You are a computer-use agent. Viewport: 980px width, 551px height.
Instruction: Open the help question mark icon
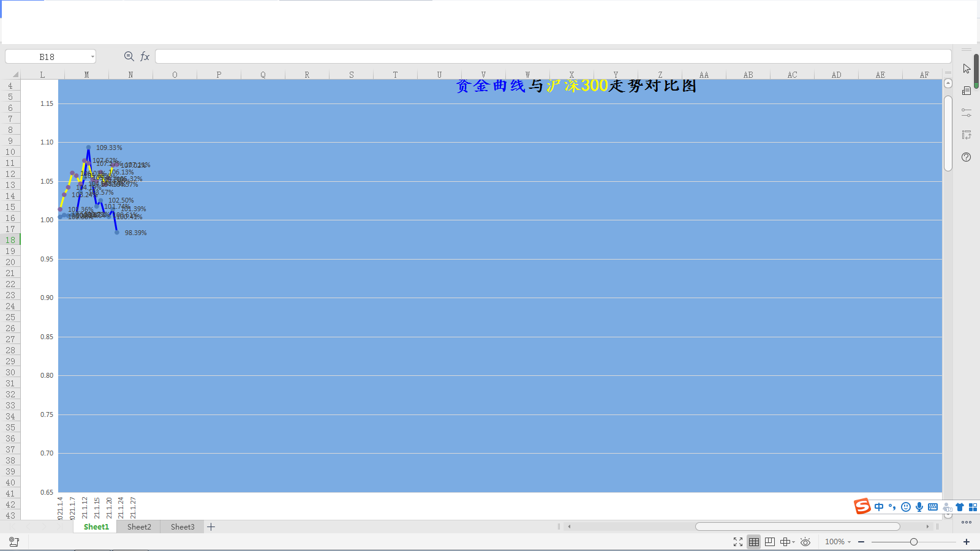click(x=967, y=157)
